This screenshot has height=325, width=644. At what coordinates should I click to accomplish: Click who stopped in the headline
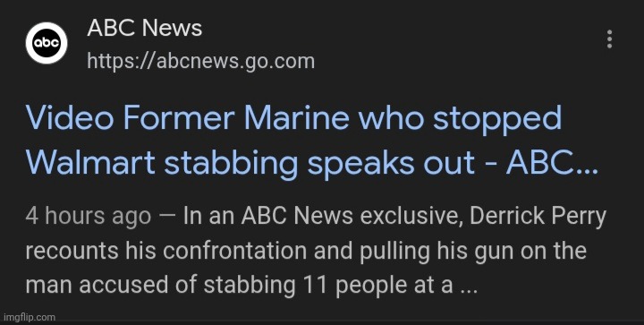tap(460, 120)
